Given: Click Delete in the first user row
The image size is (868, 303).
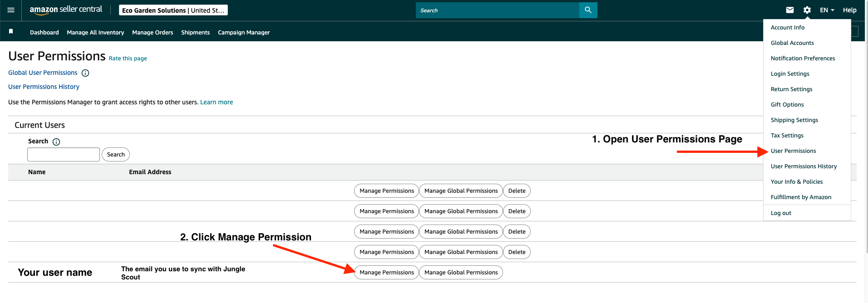Looking at the screenshot, I should (517, 191).
